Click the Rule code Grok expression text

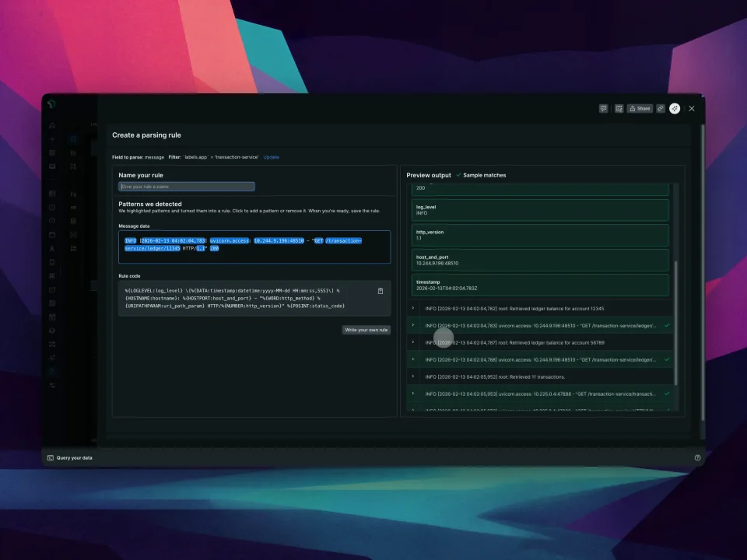click(x=235, y=298)
